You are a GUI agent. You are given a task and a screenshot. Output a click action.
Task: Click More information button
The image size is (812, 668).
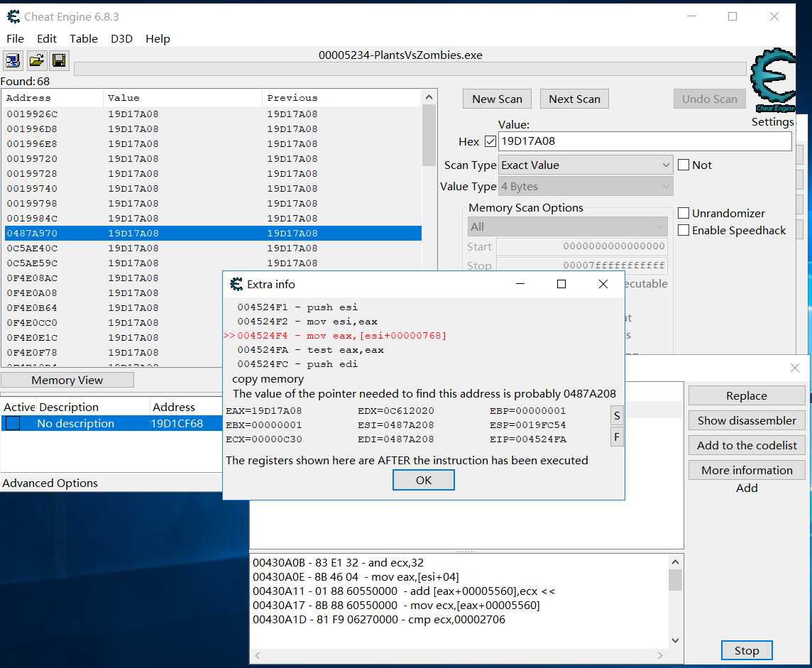[746, 470]
